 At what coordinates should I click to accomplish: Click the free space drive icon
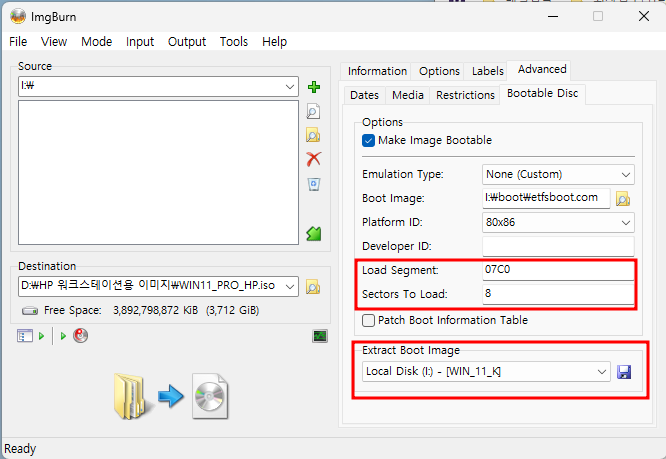(x=30, y=311)
